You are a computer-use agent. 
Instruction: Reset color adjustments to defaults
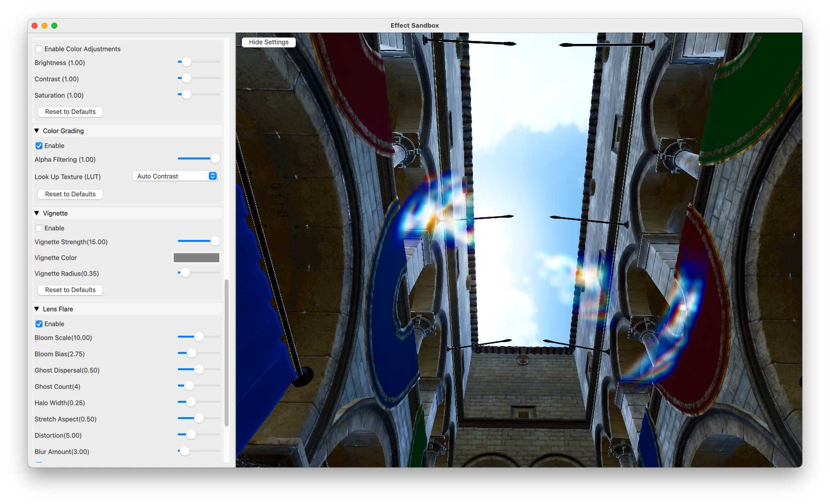tap(70, 112)
